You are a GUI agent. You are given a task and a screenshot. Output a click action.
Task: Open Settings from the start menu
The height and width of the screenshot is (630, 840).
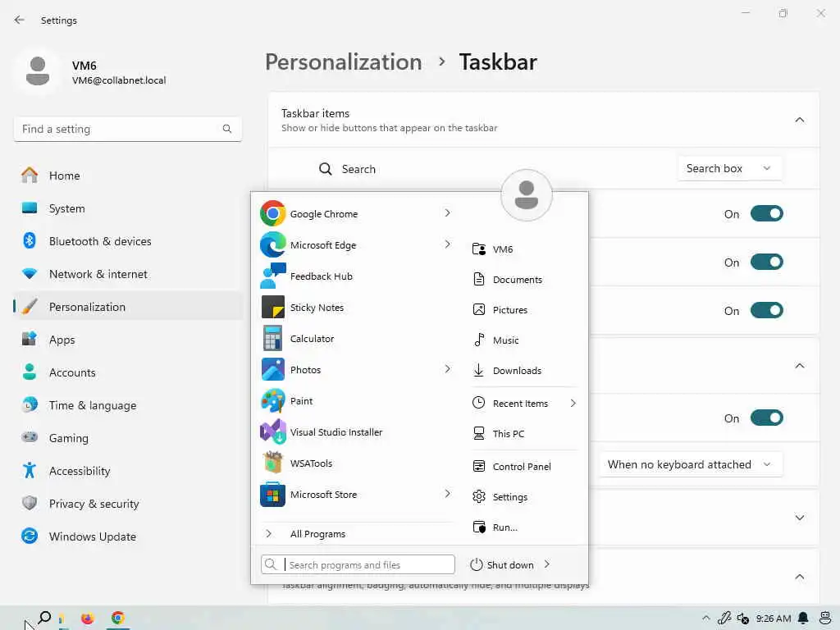coord(524,497)
